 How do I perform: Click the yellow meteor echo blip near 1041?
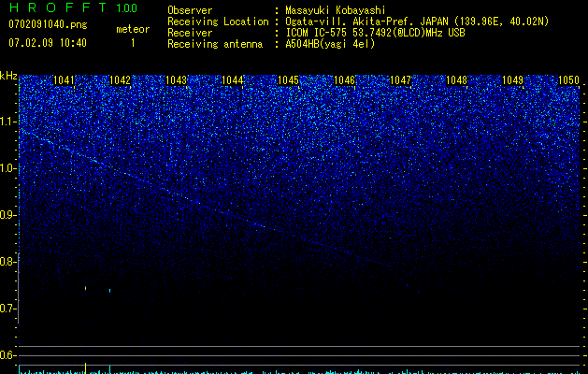coord(85,288)
